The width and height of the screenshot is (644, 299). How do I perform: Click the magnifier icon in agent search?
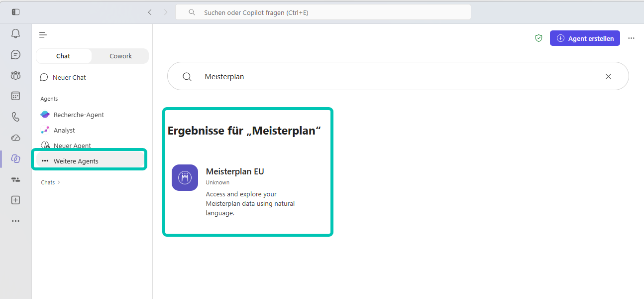(187, 77)
